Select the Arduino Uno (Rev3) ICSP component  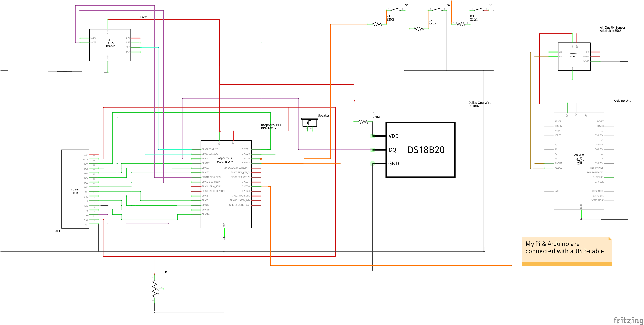tap(579, 161)
